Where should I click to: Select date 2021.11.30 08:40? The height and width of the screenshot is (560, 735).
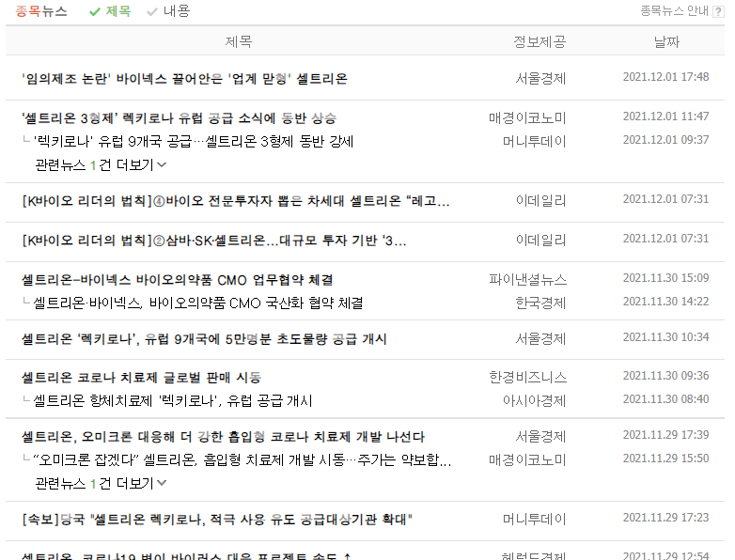665,399
